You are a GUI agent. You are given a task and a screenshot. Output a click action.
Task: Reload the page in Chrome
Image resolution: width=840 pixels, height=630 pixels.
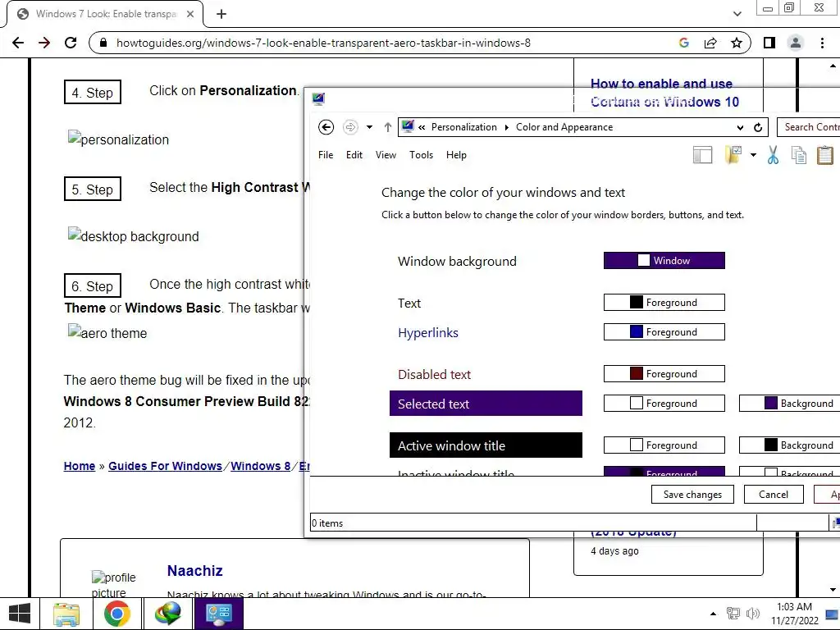71,43
